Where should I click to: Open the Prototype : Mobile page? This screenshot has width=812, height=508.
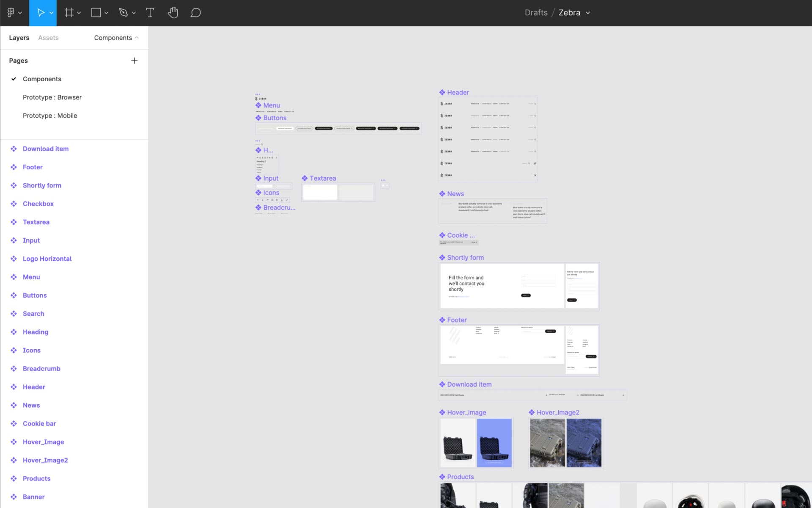[50, 115]
